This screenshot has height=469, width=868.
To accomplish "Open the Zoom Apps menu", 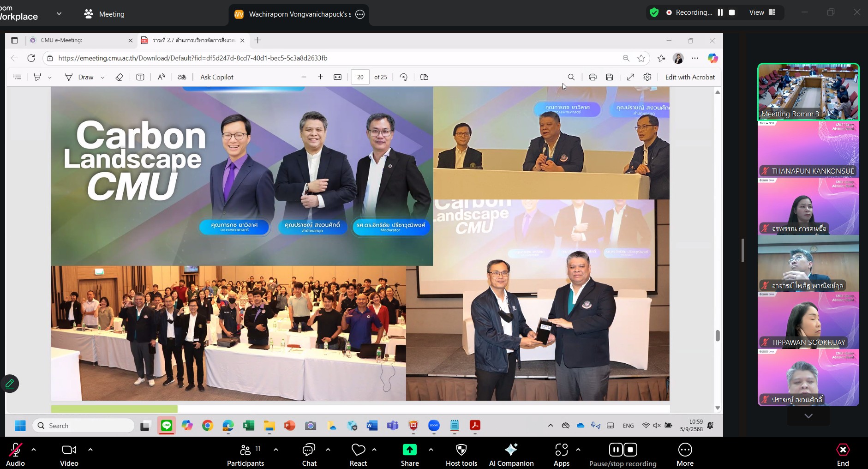I will click(562, 455).
